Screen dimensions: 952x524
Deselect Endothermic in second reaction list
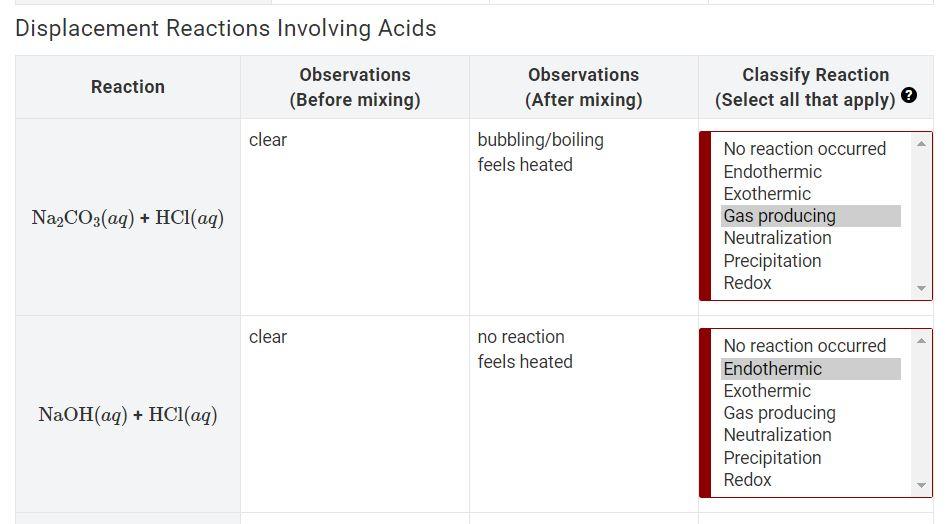[x=811, y=369]
